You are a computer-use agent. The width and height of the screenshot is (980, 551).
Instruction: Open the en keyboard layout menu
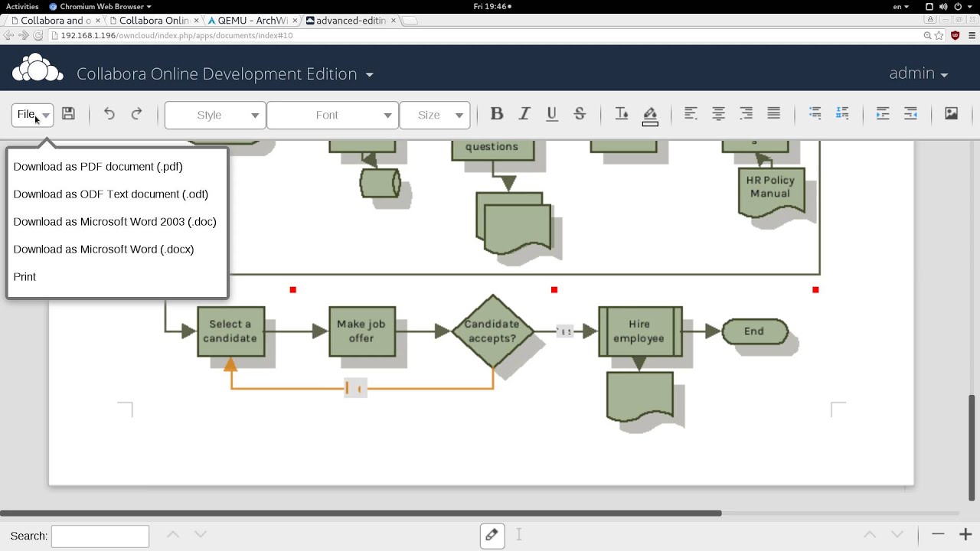(901, 6)
